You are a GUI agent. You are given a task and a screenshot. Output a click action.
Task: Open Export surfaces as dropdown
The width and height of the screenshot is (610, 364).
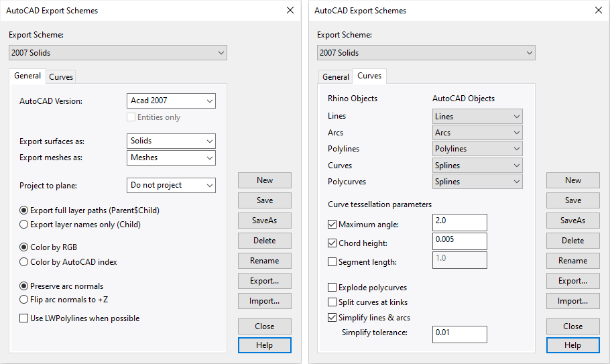coord(171,141)
